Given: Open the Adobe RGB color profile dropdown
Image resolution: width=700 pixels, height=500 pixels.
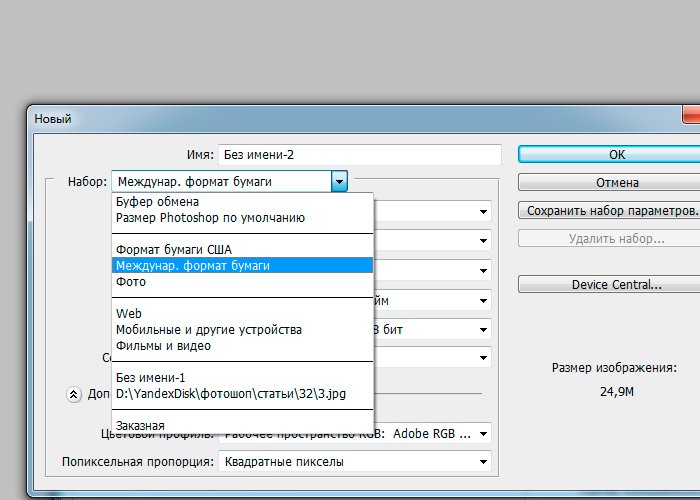Looking at the screenshot, I should point(355,434).
